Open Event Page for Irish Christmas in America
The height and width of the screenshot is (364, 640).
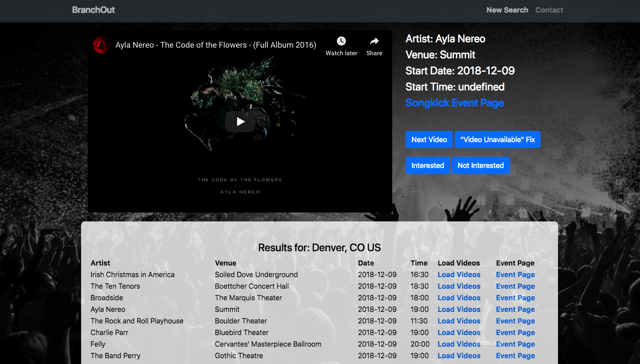pyautogui.click(x=516, y=274)
